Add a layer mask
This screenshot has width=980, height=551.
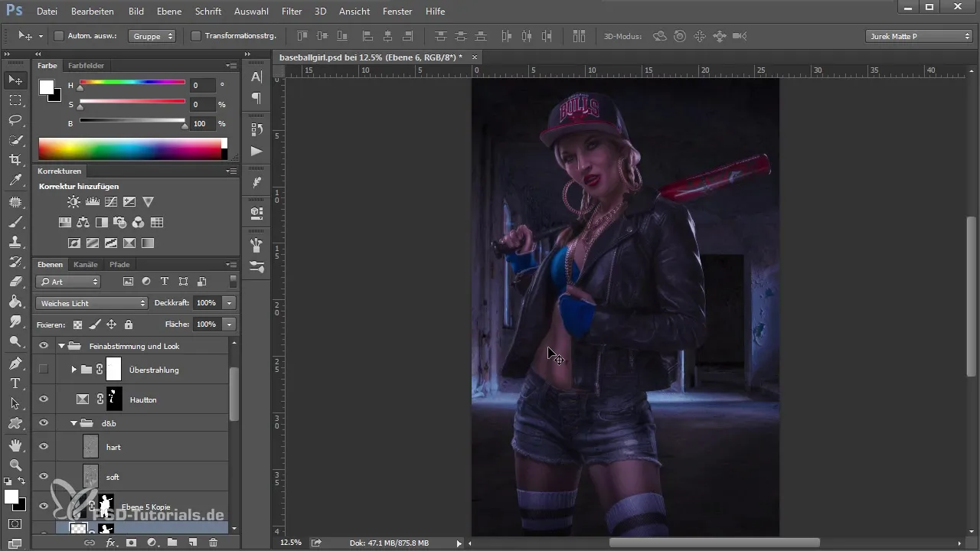pyautogui.click(x=131, y=543)
